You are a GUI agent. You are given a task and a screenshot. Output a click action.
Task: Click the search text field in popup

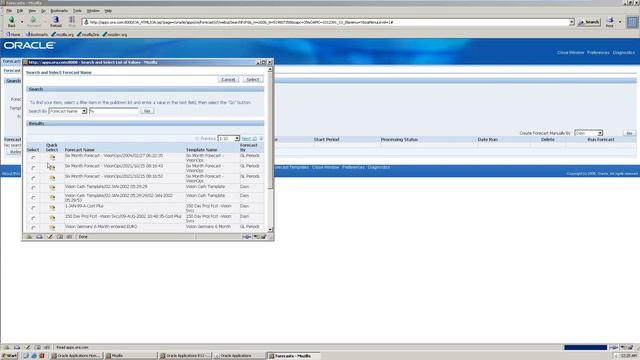click(x=114, y=111)
